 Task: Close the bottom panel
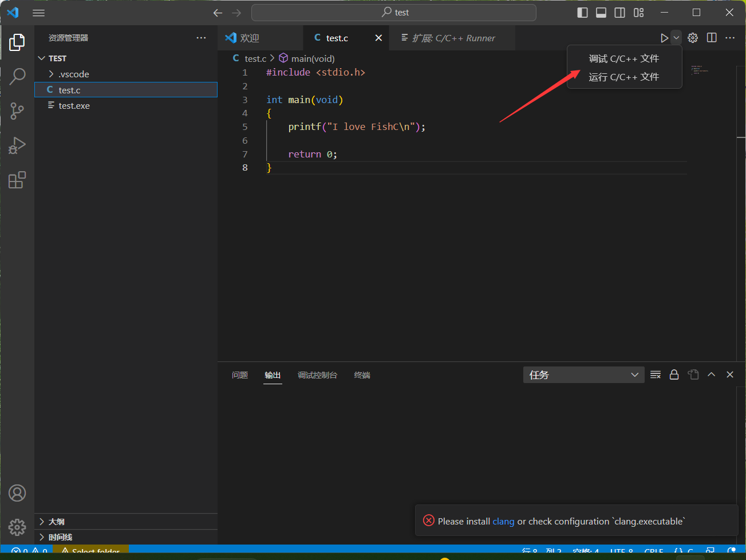[730, 374]
